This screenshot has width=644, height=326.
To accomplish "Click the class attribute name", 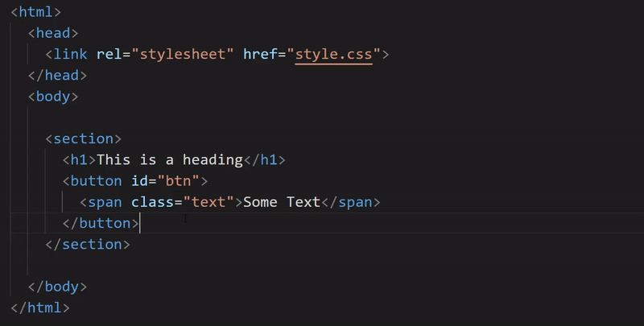I will pos(152,202).
